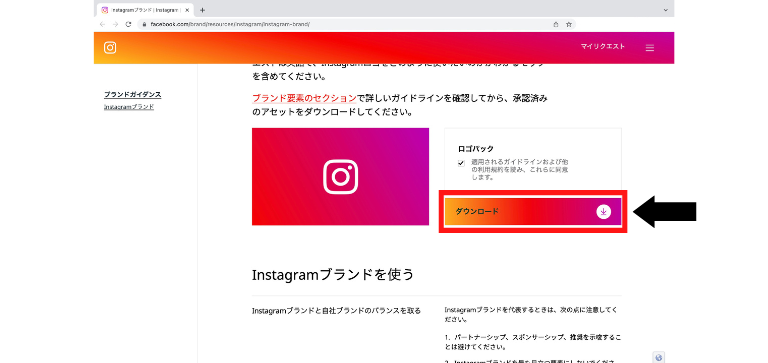Reload the page with refresh icon
Viewport: 768px width, 363px height.
click(x=128, y=24)
